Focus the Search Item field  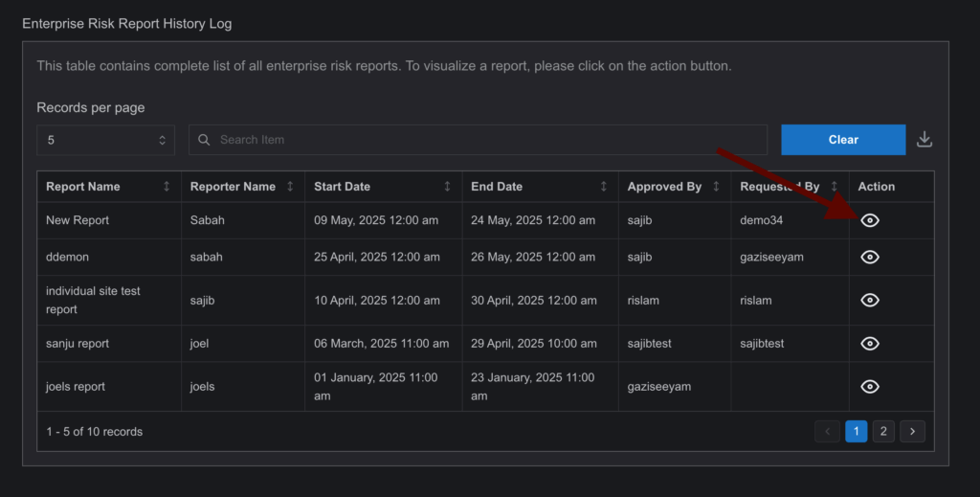tap(479, 140)
